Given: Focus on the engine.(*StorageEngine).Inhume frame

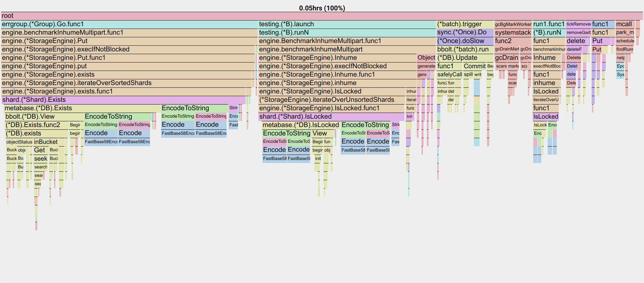Looking at the screenshot, I should click(x=337, y=58).
